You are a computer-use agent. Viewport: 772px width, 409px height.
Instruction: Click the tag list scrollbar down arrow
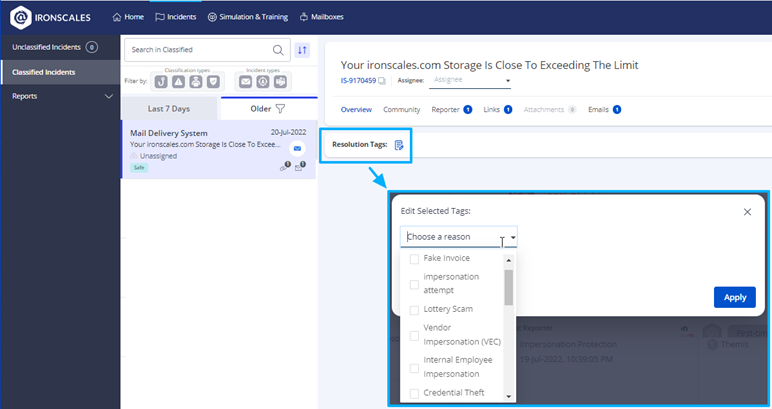(509, 396)
